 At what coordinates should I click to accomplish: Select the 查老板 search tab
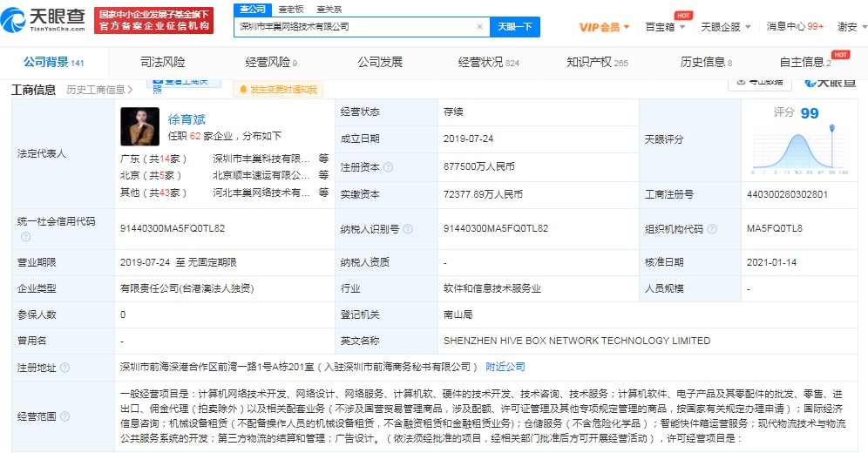(290, 10)
